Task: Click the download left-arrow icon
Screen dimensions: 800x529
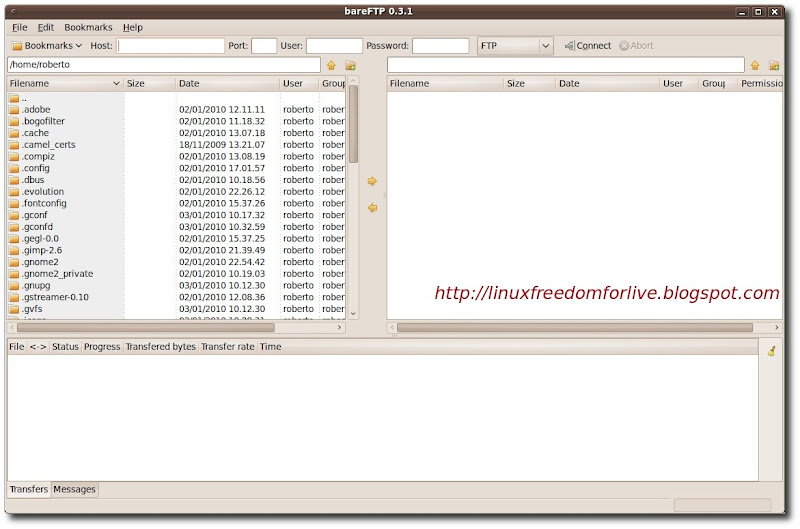Action: 372,208
